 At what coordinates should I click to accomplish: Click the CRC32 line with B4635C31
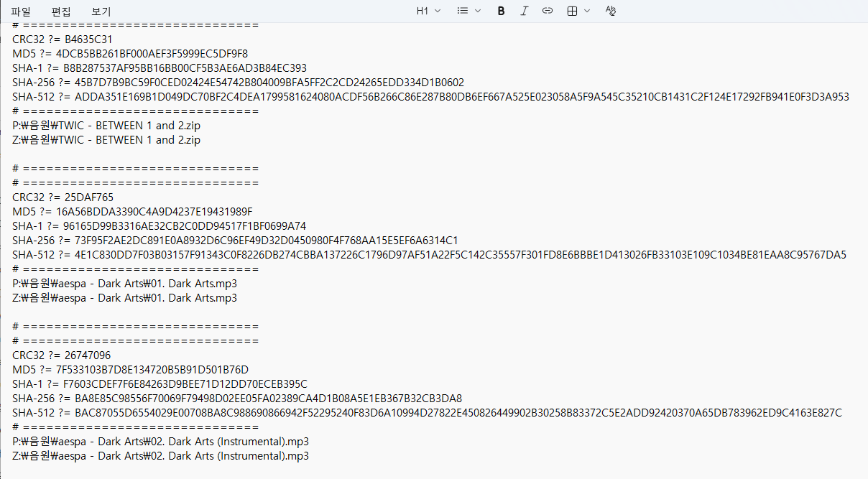click(x=63, y=39)
